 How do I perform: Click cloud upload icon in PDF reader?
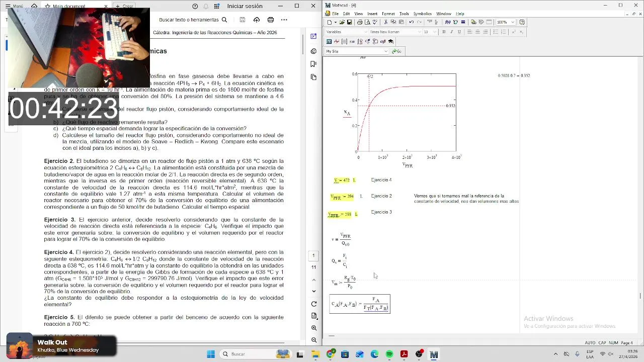[x=257, y=20]
